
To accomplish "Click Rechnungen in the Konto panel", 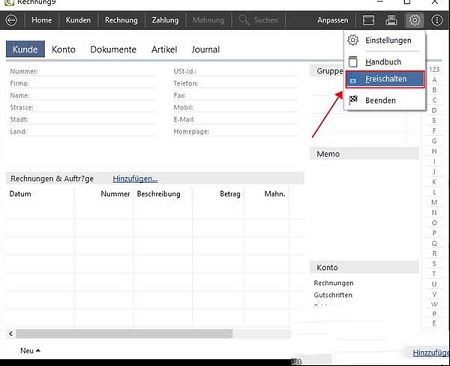I will click(333, 283).
